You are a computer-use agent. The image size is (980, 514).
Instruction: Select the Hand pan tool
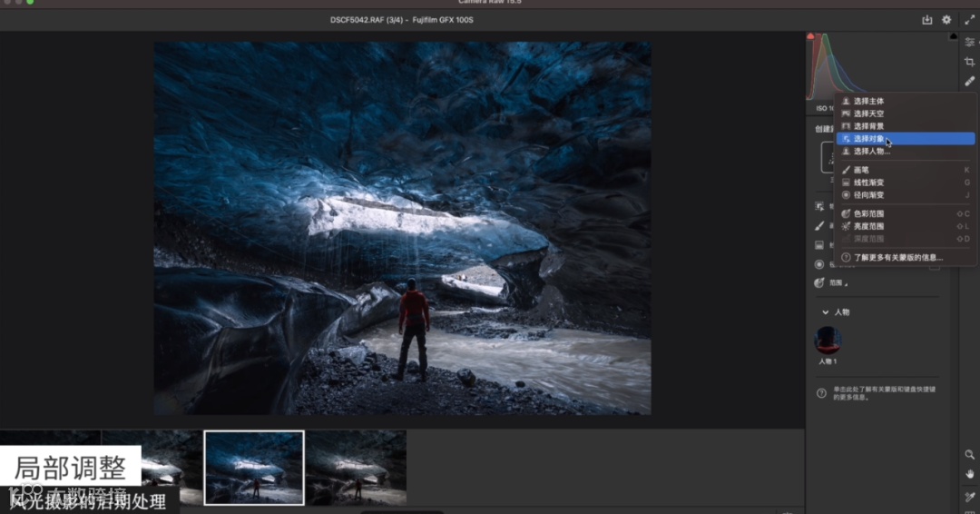969,475
